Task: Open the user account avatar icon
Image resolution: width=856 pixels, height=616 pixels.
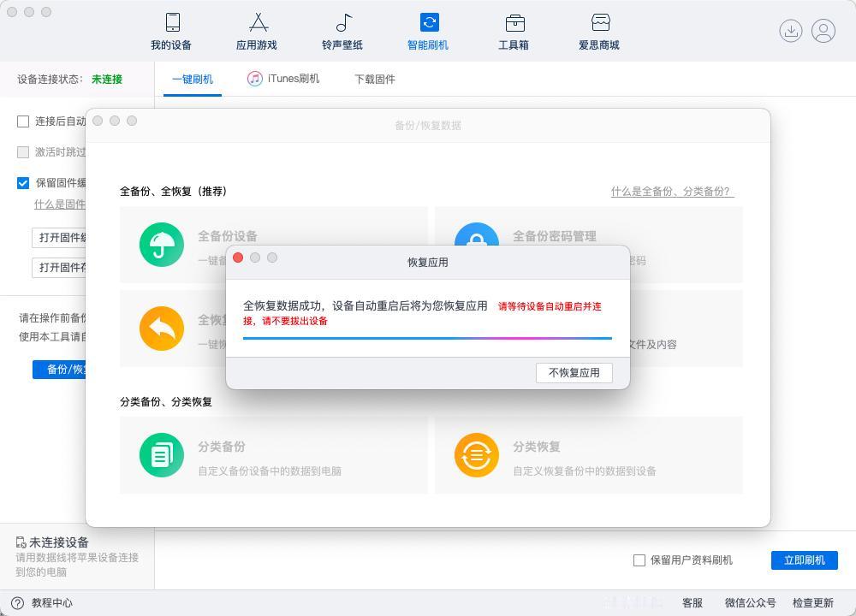Action: [823, 31]
